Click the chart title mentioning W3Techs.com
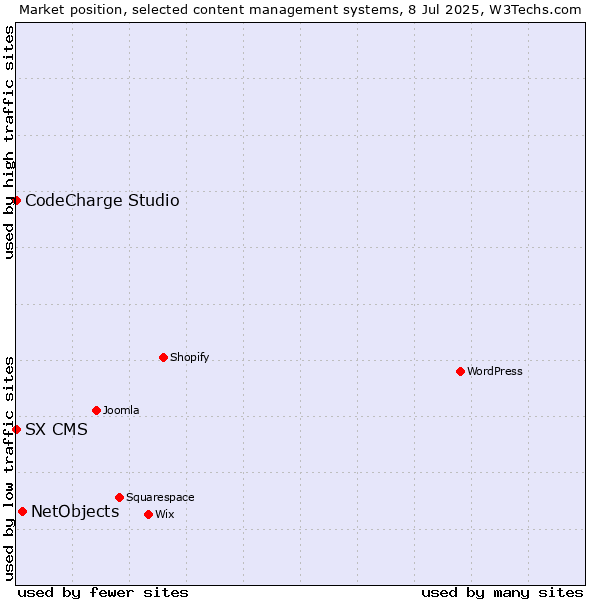600x600 pixels. click(x=300, y=10)
